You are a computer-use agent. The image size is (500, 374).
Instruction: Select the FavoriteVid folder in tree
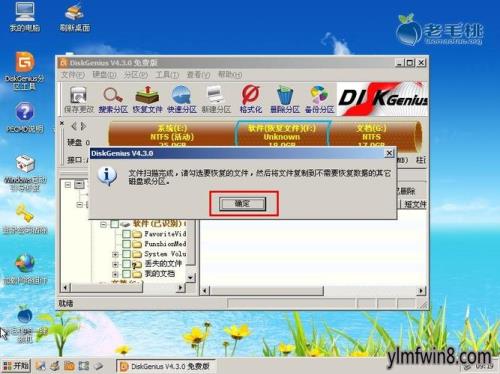(x=165, y=234)
